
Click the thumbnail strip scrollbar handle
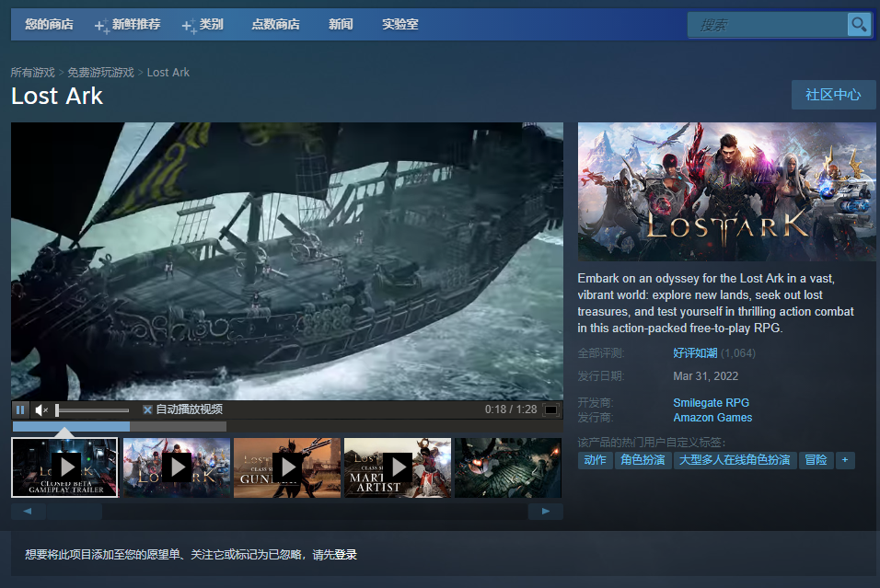74,511
